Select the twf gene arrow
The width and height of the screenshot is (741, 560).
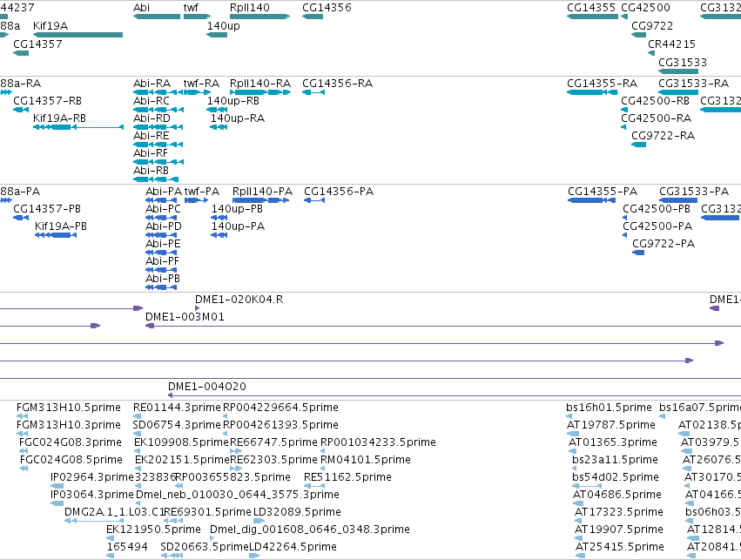[x=197, y=17]
